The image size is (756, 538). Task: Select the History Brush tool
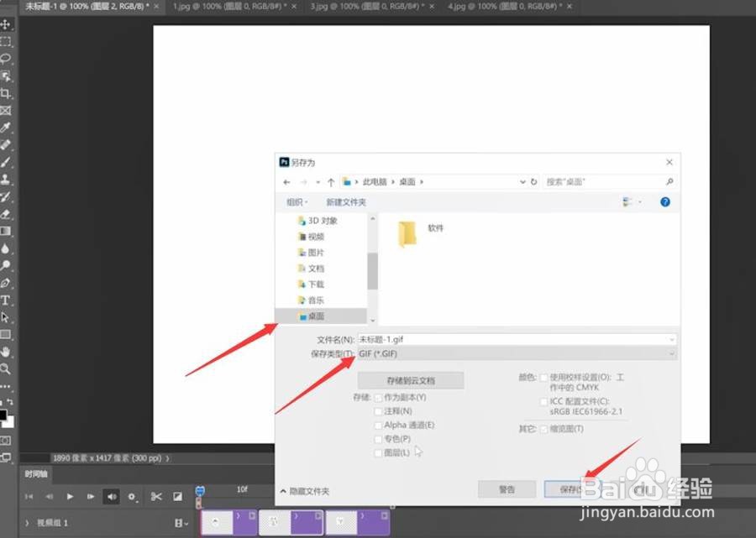point(6,196)
